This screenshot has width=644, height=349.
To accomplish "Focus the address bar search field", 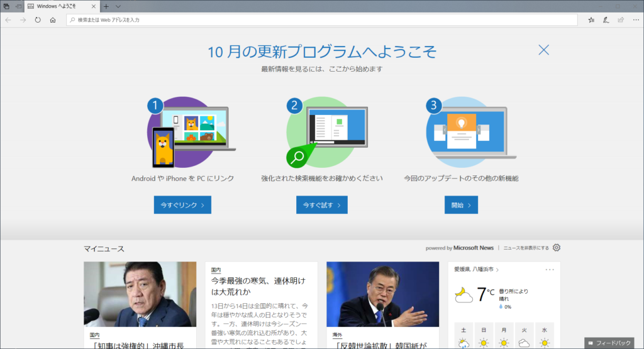I will (322, 19).
